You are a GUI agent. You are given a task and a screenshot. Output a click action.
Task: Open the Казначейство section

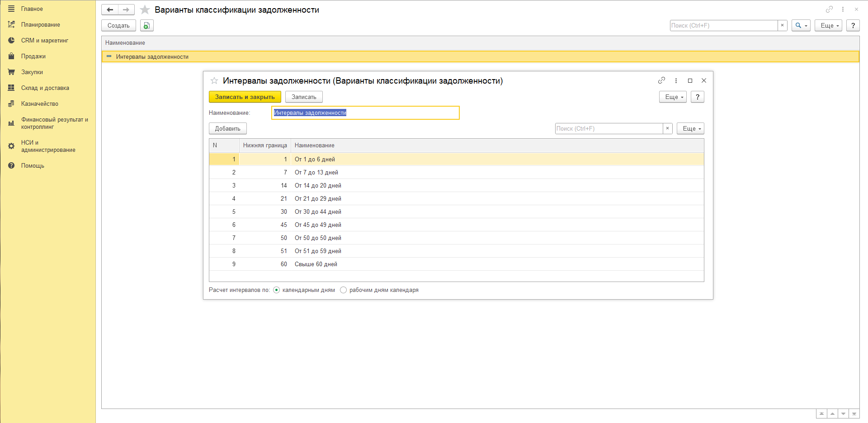click(39, 103)
